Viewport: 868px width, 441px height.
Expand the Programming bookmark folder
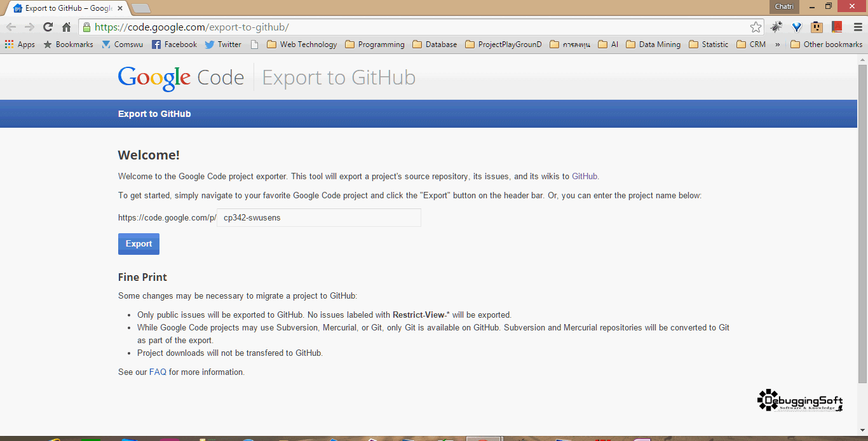(x=375, y=44)
